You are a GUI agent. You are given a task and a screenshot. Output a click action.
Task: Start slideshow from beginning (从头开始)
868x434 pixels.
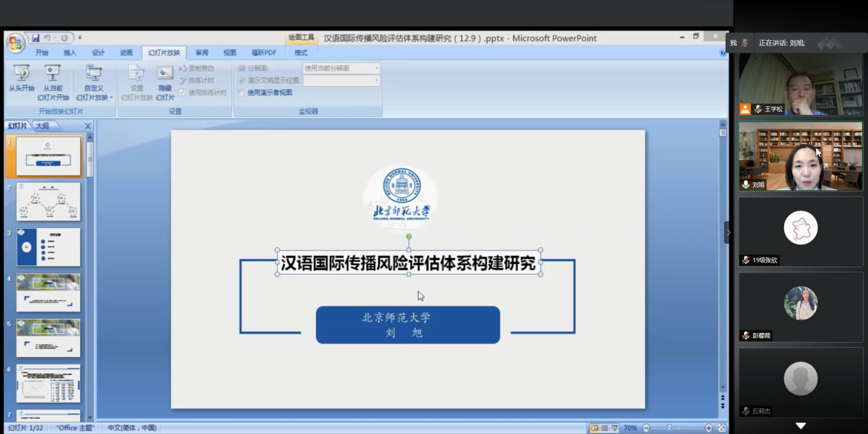(x=21, y=78)
